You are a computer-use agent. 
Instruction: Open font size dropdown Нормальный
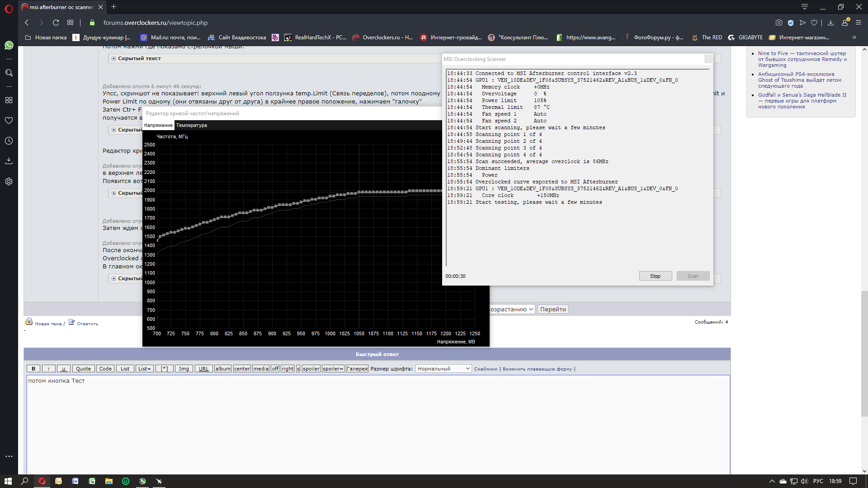coord(443,369)
